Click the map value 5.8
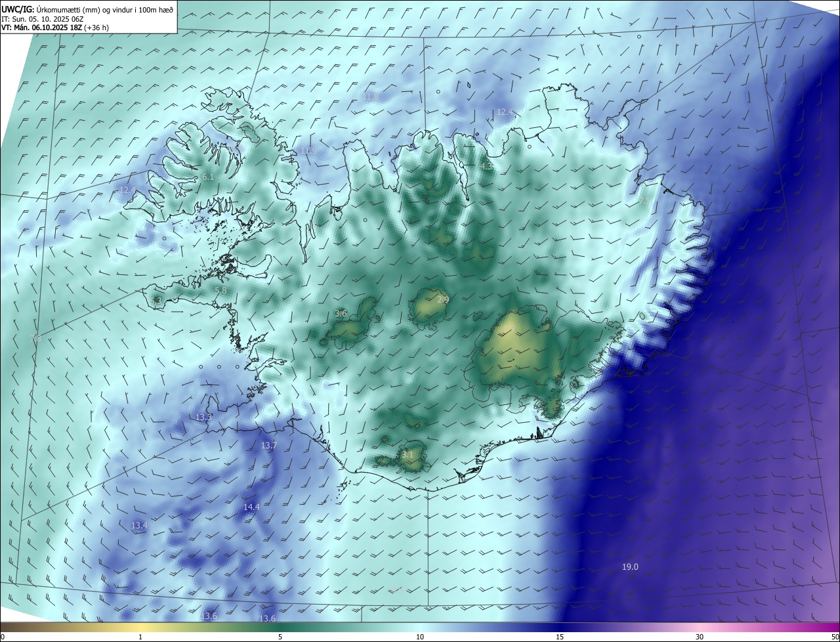The width and height of the screenshot is (840, 642). 220,290
